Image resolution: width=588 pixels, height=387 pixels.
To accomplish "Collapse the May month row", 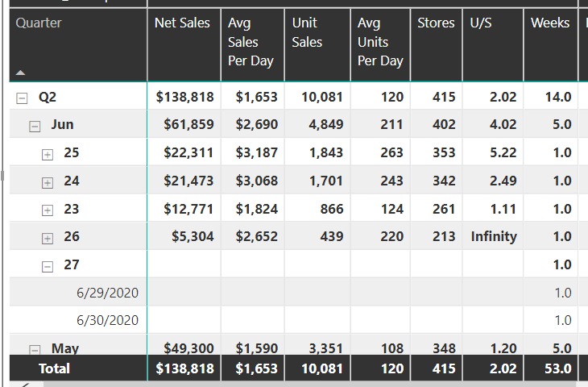I will coord(35,350).
